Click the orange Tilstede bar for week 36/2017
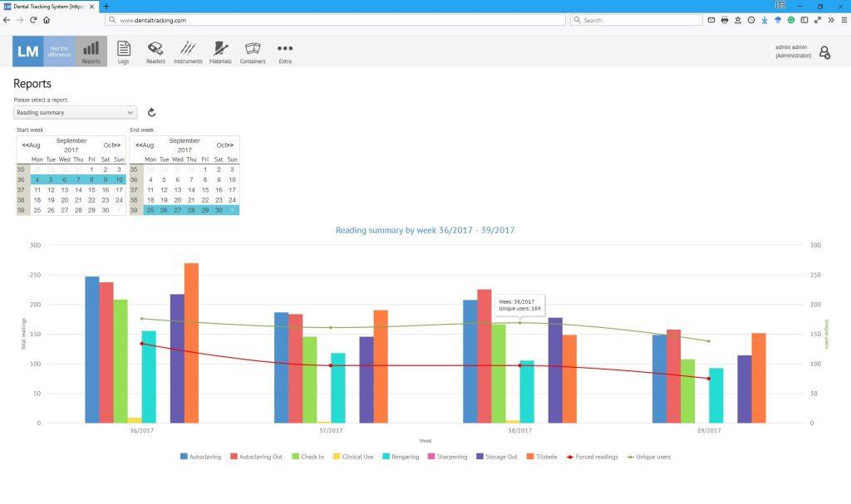The image size is (851, 504). [191, 342]
